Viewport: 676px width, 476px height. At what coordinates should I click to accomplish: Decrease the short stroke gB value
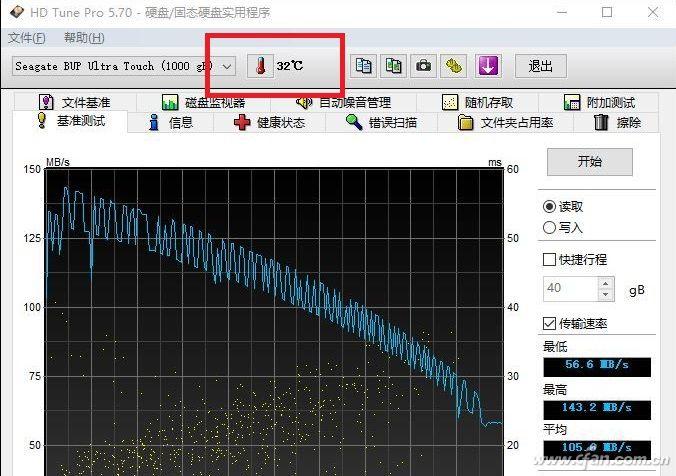tap(605, 295)
